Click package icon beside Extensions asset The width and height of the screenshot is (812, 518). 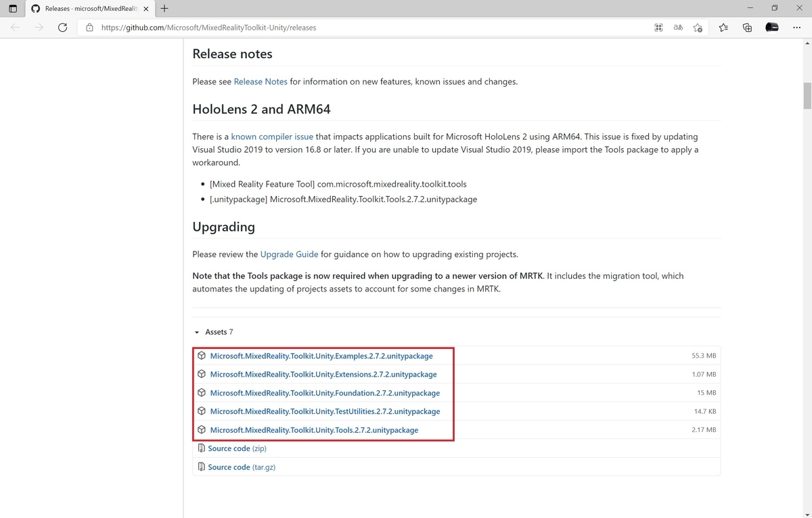pos(202,374)
